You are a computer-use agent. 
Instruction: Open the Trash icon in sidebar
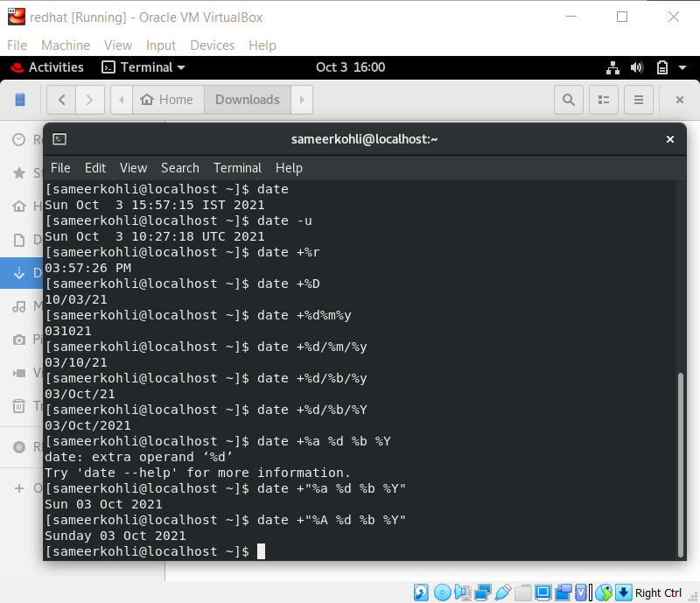(x=18, y=406)
